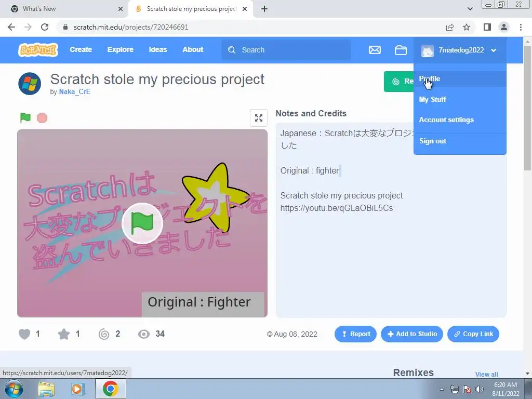This screenshot has height=399, width=532.
Task: Focus the Scratch Search field
Action: pos(286,50)
